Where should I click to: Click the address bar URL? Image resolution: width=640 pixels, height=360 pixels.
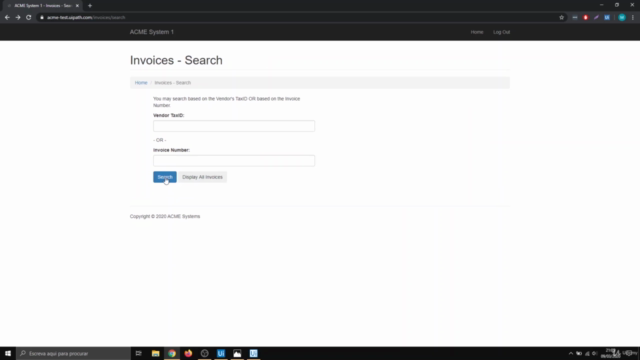click(86, 18)
